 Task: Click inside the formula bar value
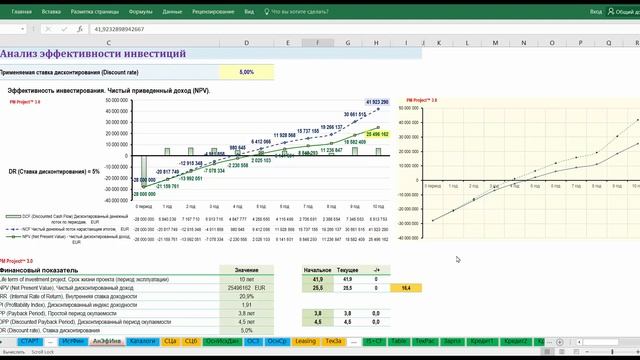[119, 29]
